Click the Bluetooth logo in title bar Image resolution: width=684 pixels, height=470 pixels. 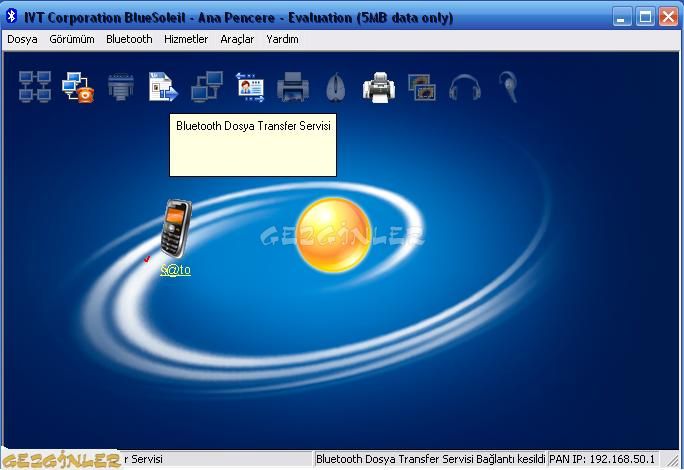12,17
